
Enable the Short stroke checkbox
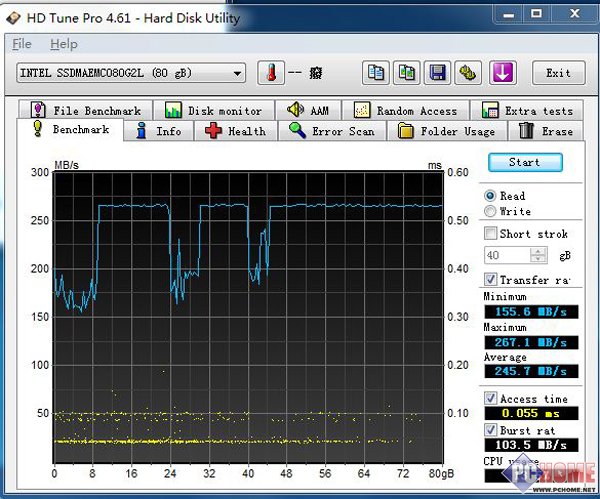[x=490, y=233]
